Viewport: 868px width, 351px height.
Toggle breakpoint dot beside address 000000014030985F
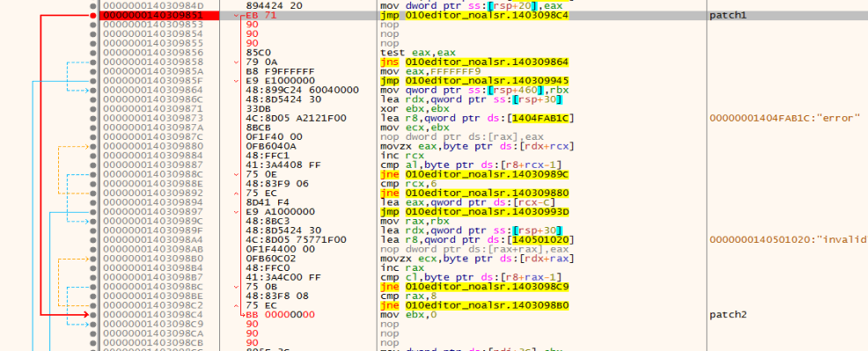(x=93, y=81)
